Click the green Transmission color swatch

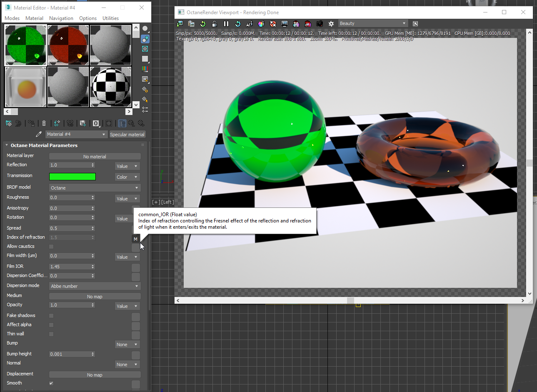point(72,177)
